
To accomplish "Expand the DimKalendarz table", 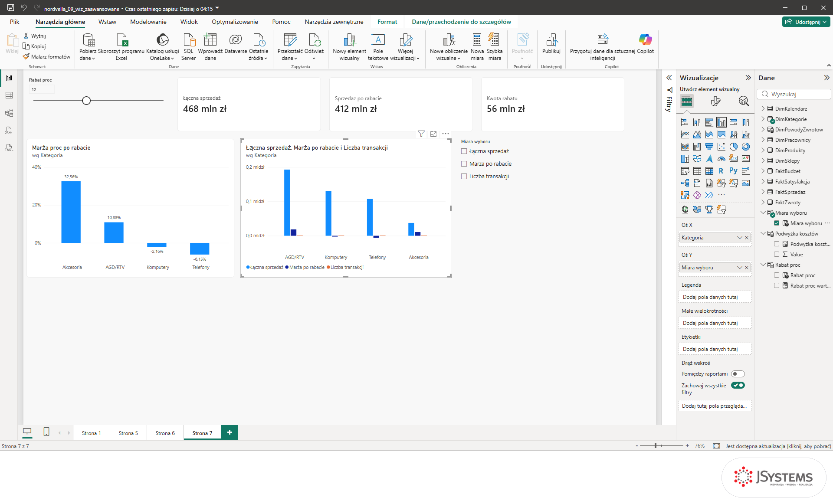I will pyautogui.click(x=763, y=109).
